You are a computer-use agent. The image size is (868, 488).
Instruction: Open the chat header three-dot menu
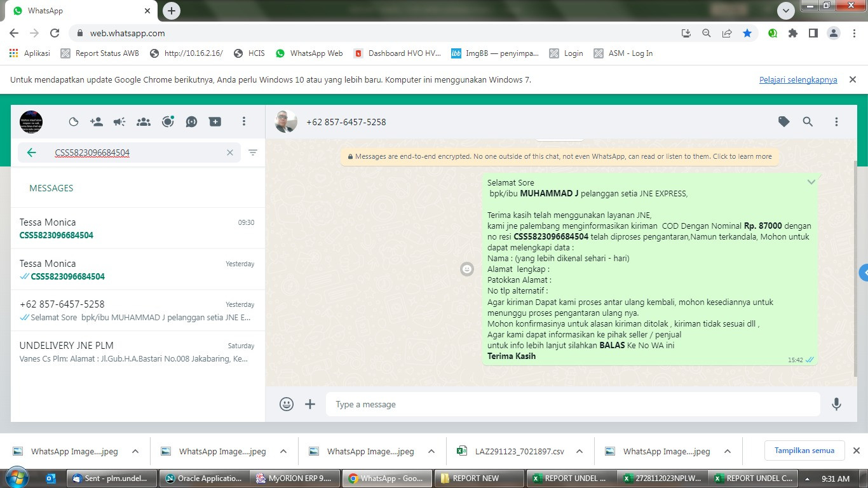coord(836,121)
